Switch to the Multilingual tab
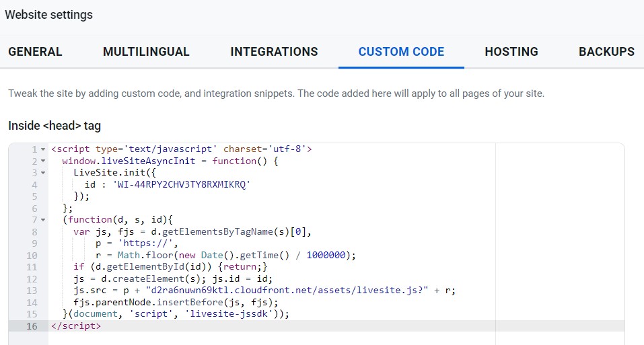This screenshot has width=644, height=345. (x=146, y=52)
